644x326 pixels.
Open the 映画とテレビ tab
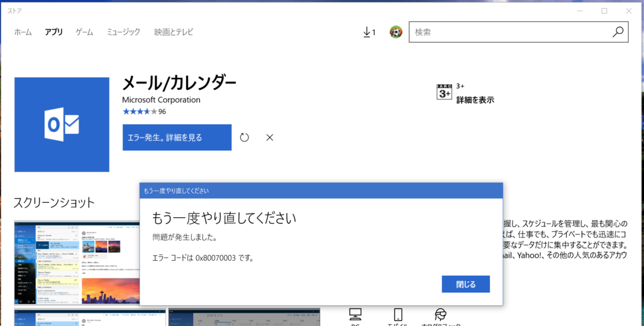[174, 32]
